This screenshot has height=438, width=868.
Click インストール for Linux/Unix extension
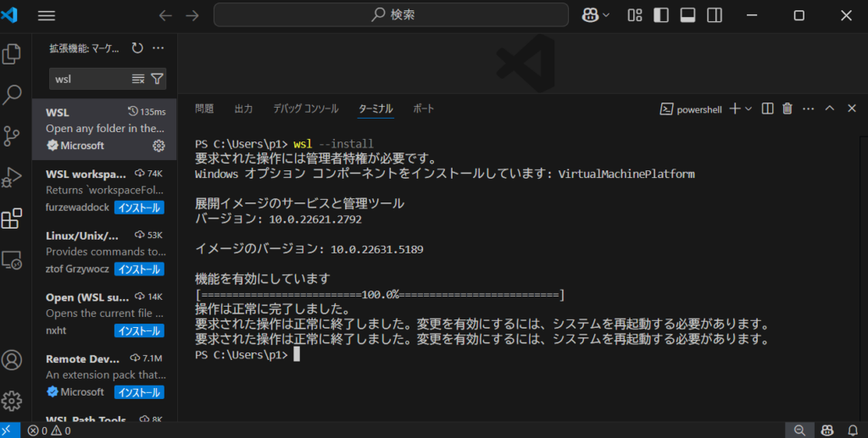click(139, 269)
